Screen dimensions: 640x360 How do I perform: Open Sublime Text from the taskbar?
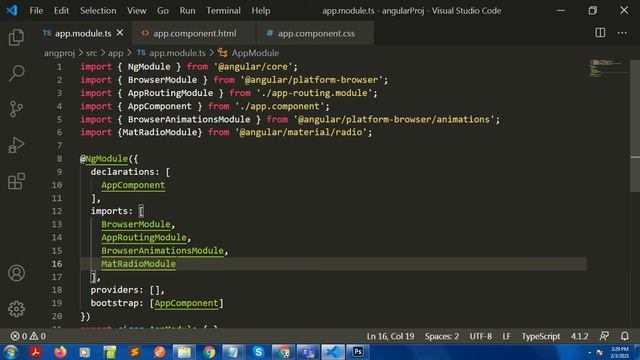click(x=135, y=352)
